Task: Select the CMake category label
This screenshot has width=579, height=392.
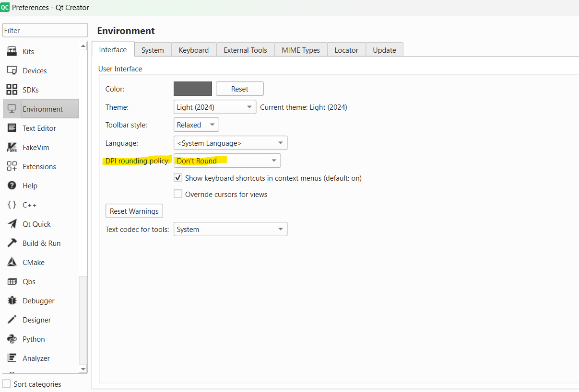Action: 34,262
